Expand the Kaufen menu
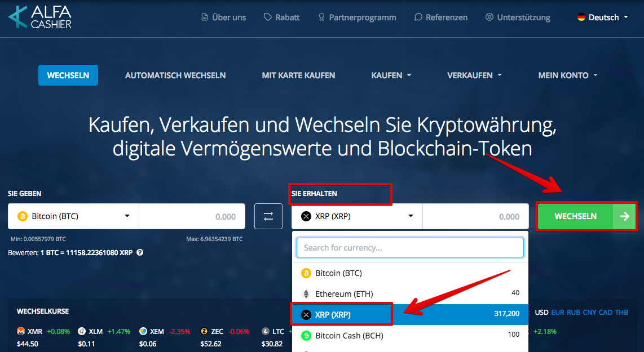This screenshot has height=352, width=644. [391, 75]
